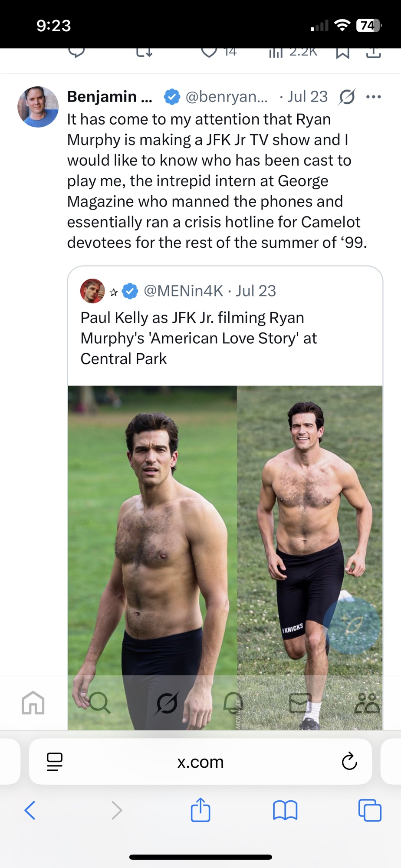The image size is (401, 868).
Task: Show open Safari tabs overview
Action: pyautogui.click(x=370, y=810)
